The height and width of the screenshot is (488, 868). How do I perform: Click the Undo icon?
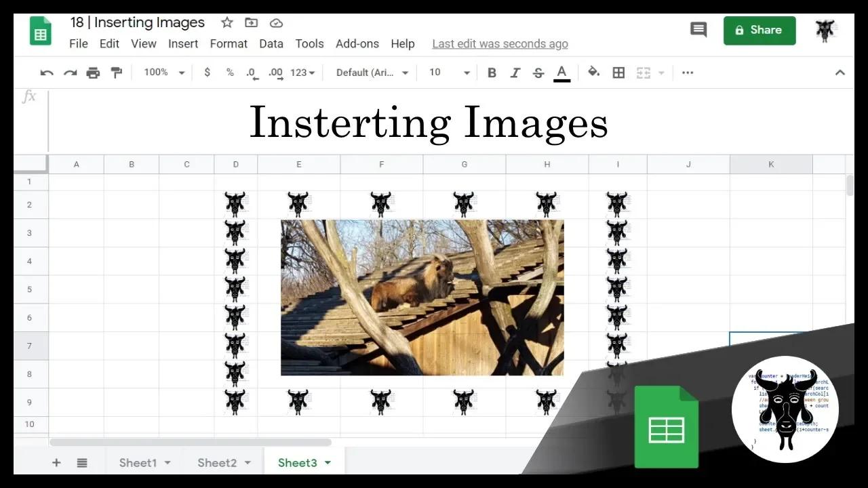pyautogui.click(x=45, y=72)
